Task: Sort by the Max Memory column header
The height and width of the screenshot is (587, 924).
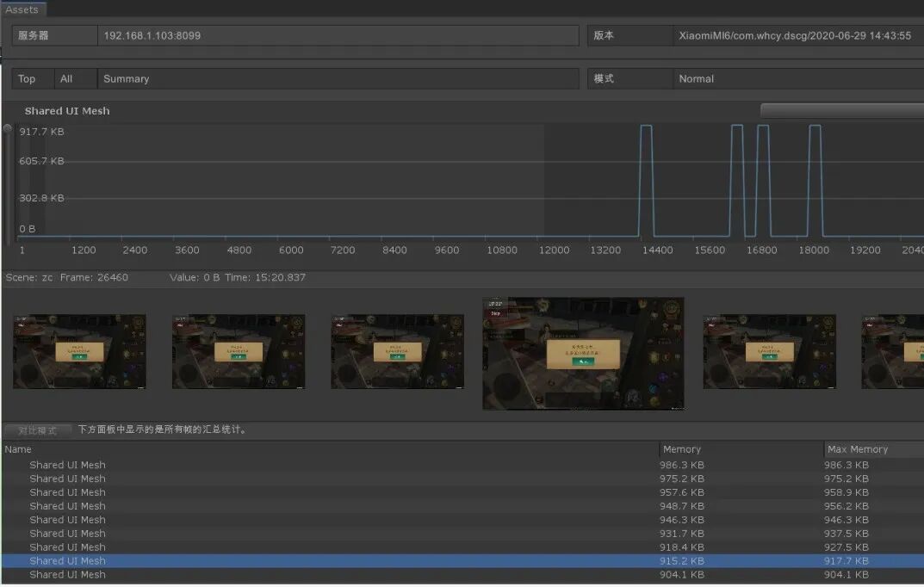Action: [x=874, y=449]
